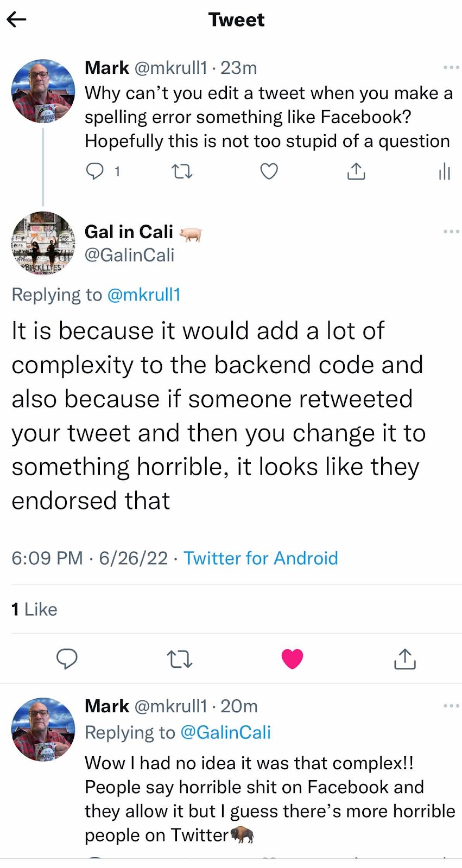Viewport: 462px width, 868px height.
Task: Retweet Mark's tweet about editing tweets
Action: click(182, 172)
